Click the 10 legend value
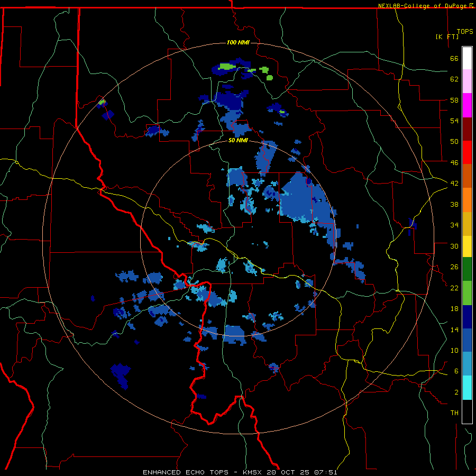This screenshot has height=476, width=476. [454, 351]
